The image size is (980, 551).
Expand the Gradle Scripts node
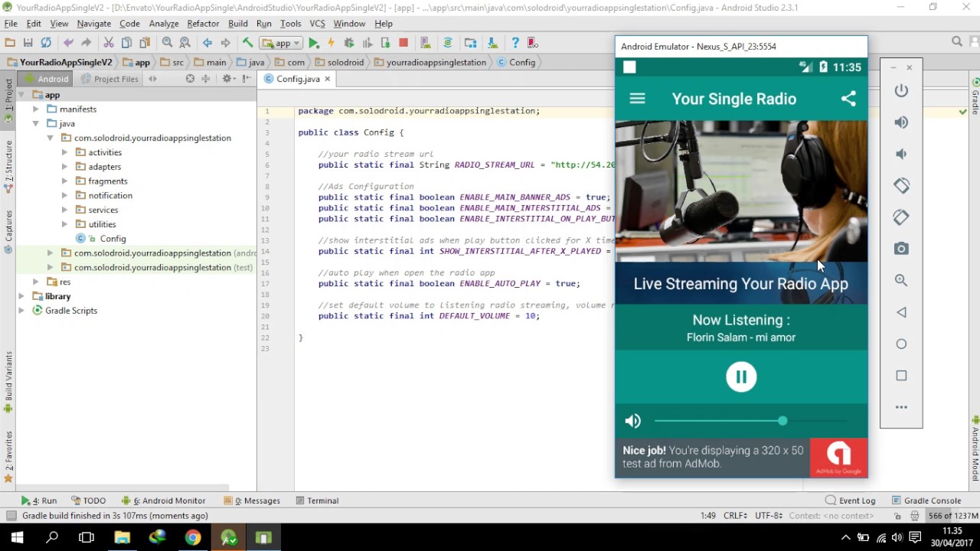[x=21, y=311]
